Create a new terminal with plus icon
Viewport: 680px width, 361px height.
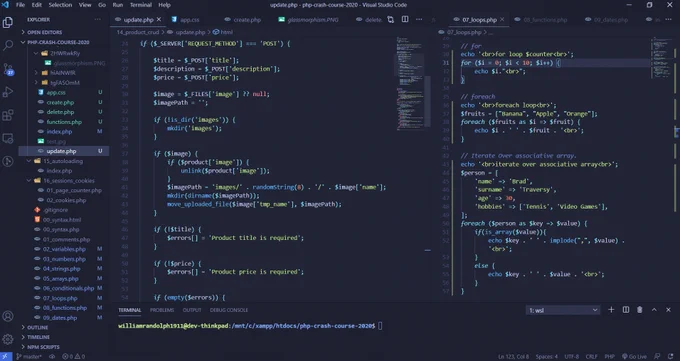point(611,310)
